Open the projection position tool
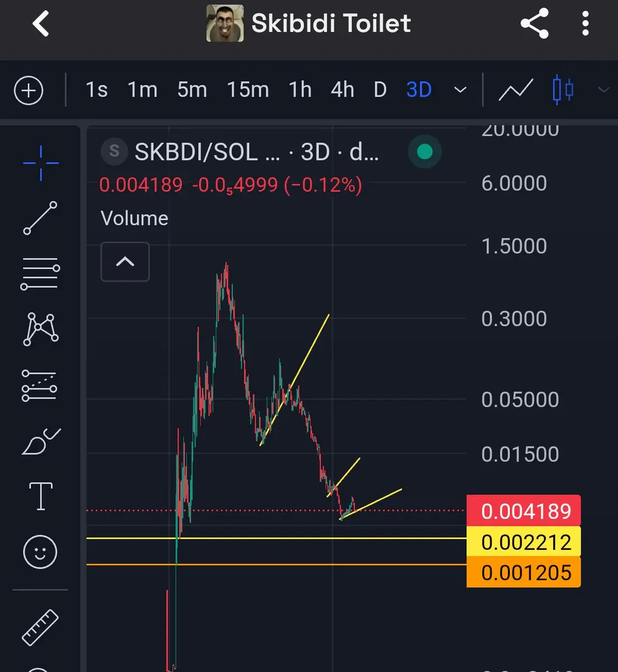Viewport: 618px width, 672px height. coord(39,386)
